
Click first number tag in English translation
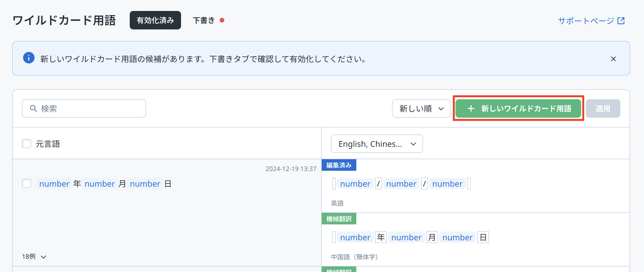click(355, 184)
